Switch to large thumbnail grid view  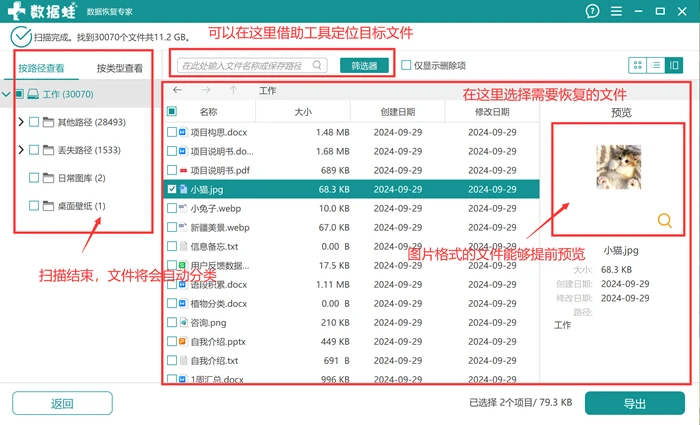coord(638,66)
